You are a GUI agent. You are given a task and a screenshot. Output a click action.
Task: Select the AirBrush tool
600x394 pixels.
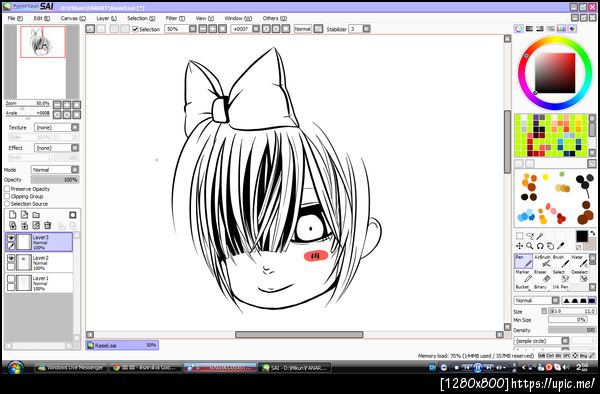(542, 261)
